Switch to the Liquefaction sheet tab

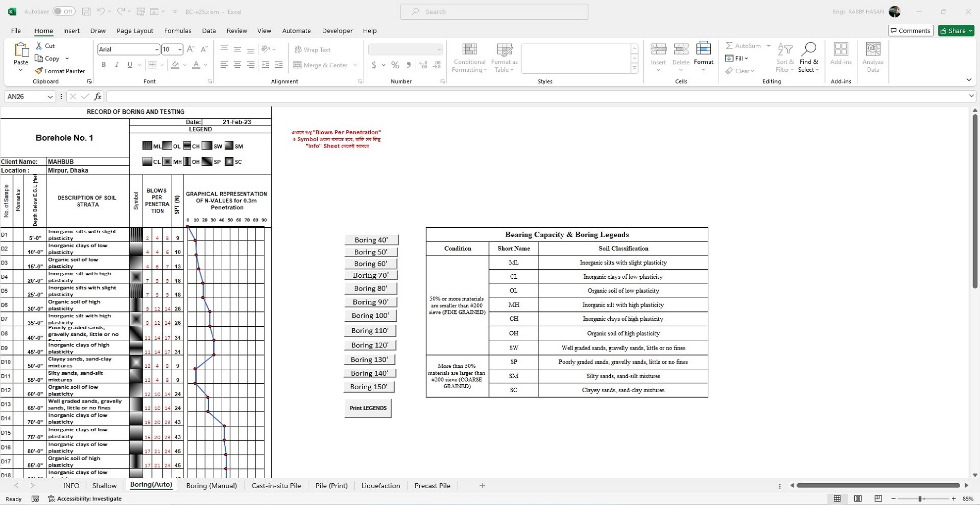(380, 486)
